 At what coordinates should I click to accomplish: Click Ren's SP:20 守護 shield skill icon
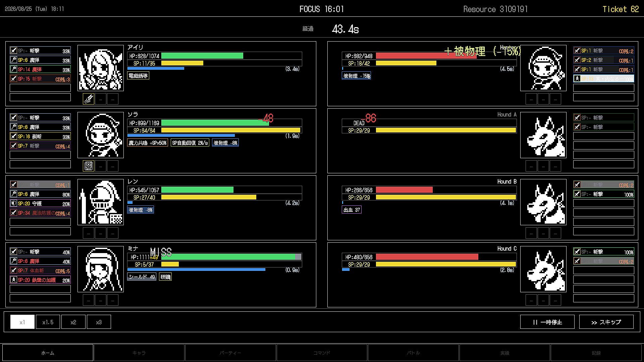pyautogui.click(x=14, y=203)
